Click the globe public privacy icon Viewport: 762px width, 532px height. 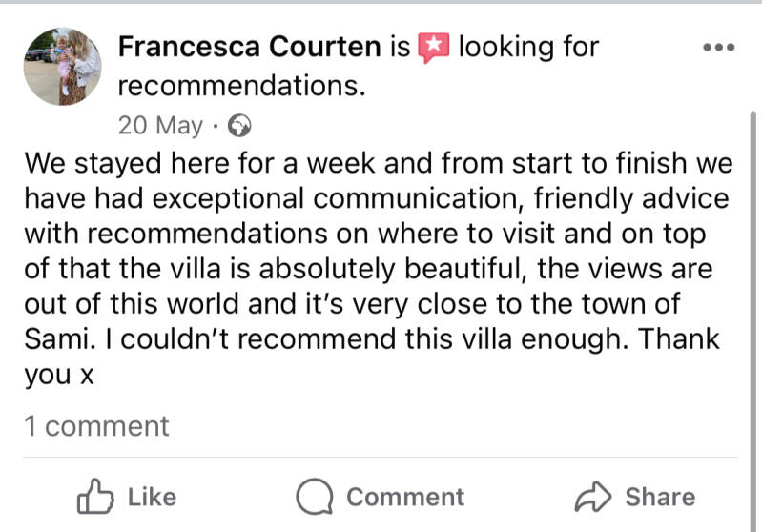coord(242,125)
